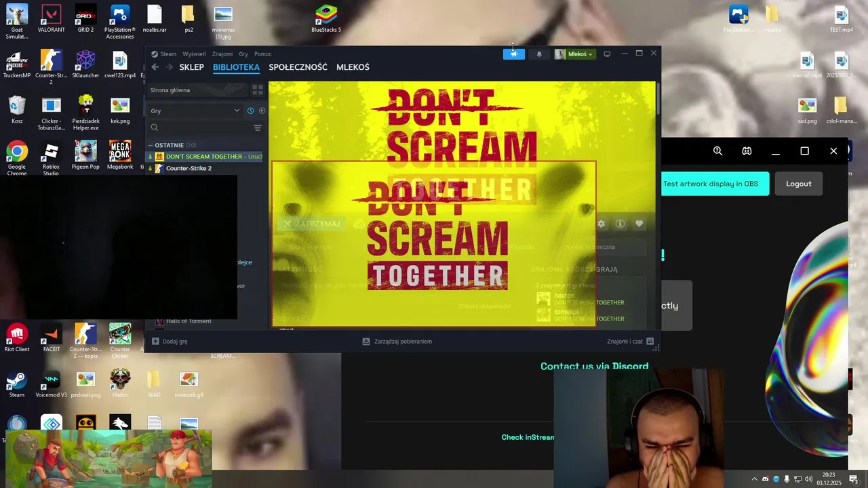
Task: Open the Hades desktop shortcut
Action: coord(120,384)
